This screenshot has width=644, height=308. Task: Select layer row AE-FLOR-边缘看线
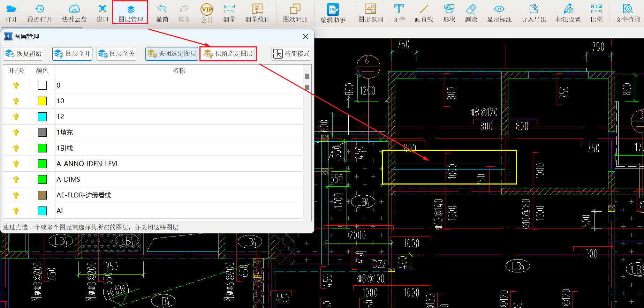coord(153,195)
